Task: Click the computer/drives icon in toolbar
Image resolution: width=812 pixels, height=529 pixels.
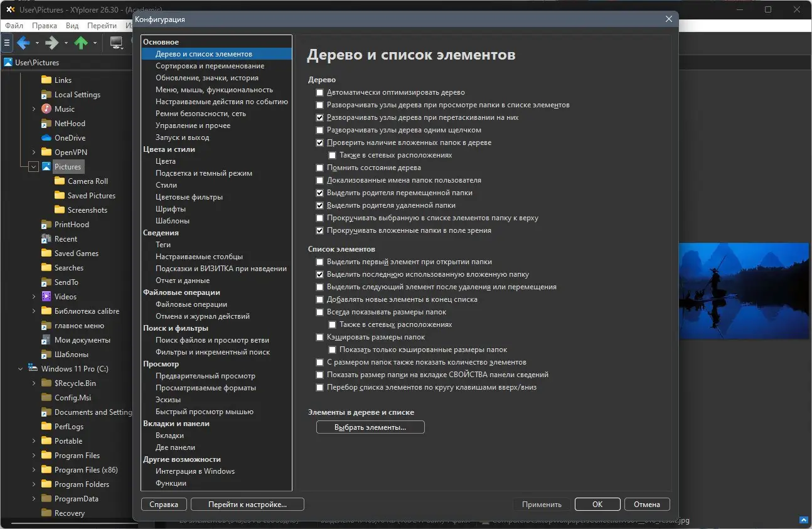Action: pos(116,43)
